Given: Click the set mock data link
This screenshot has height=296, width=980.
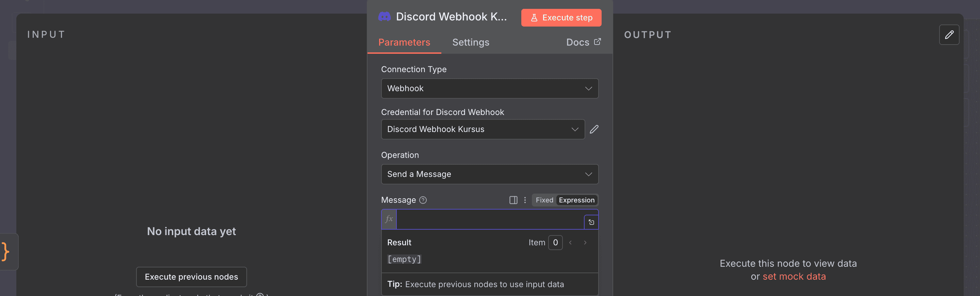Looking at the screenshot, I should coord(794,277).
